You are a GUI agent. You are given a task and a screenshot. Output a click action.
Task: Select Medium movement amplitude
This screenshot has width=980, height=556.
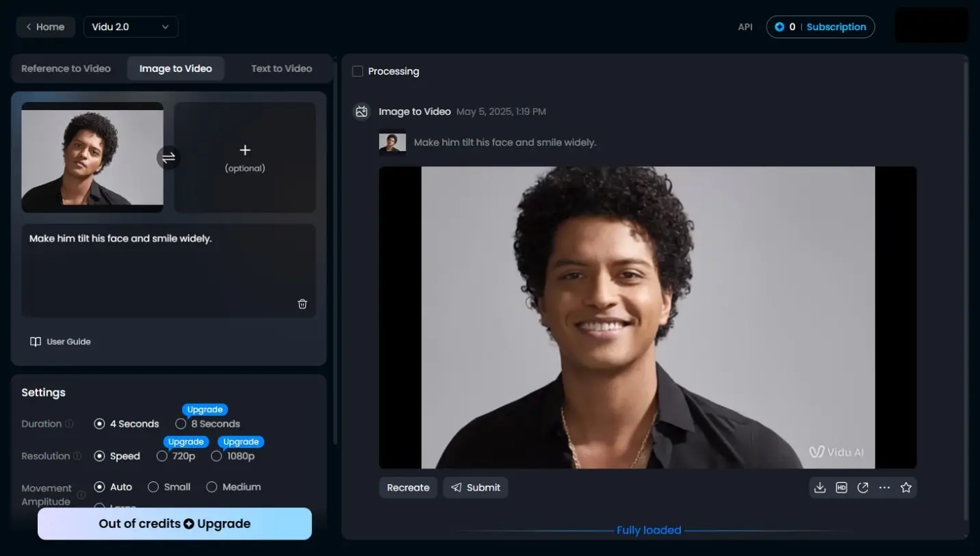pyautogui.click(x=233, y=487)
